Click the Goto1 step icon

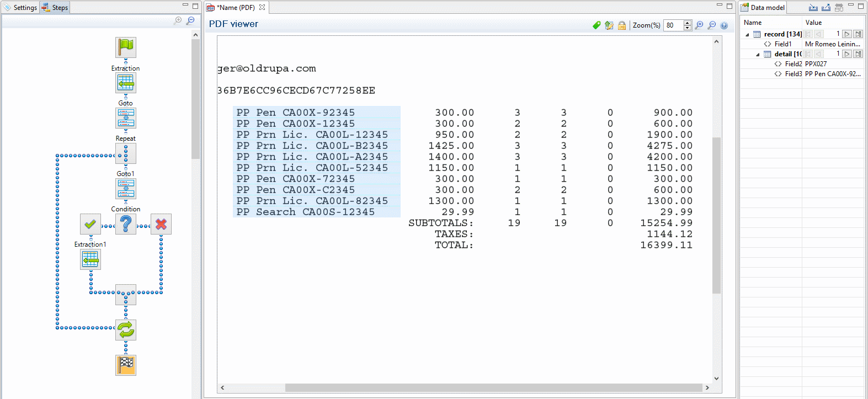tap(126, 189)
